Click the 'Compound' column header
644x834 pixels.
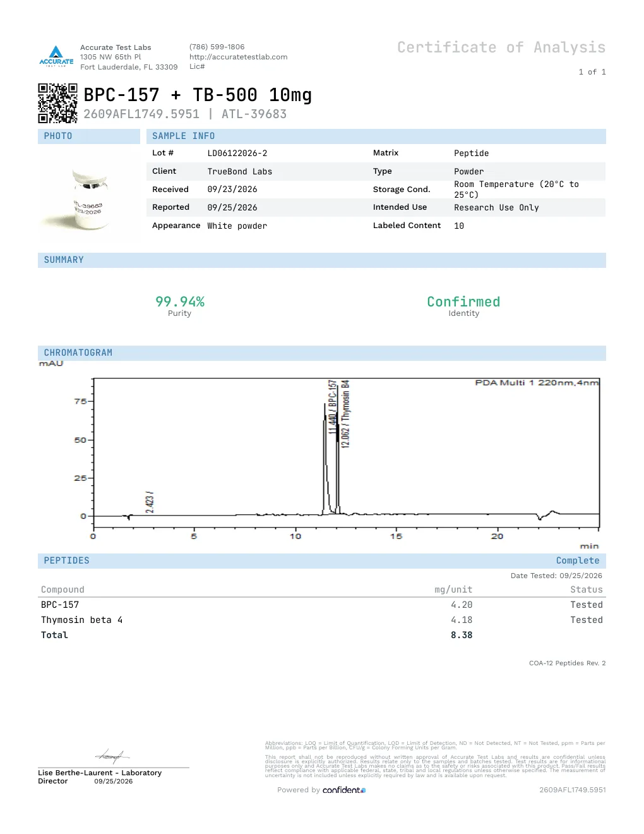click(x=63, y=590)
